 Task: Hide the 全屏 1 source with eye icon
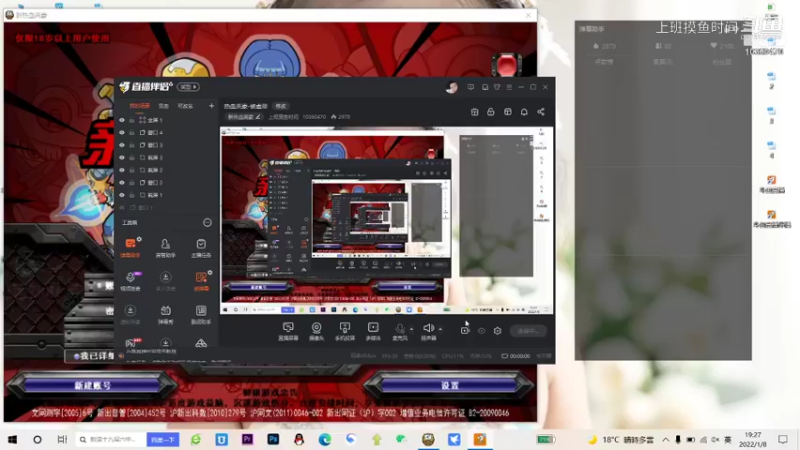pos(122,120)
